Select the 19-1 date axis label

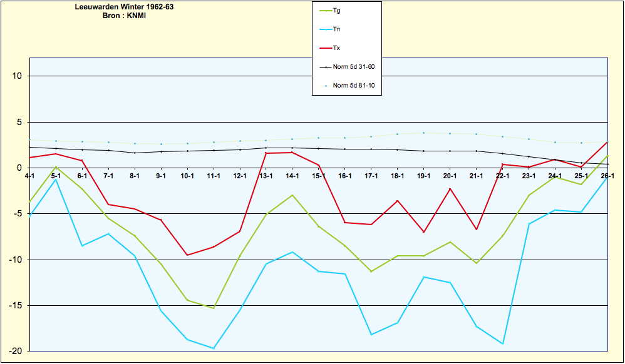click(424, 176)
